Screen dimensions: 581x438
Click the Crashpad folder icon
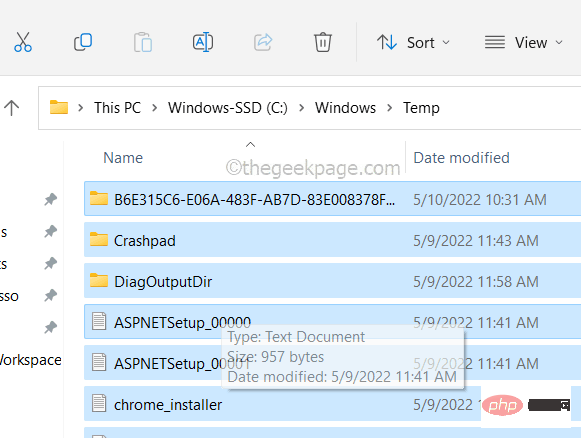coord(99,239)
